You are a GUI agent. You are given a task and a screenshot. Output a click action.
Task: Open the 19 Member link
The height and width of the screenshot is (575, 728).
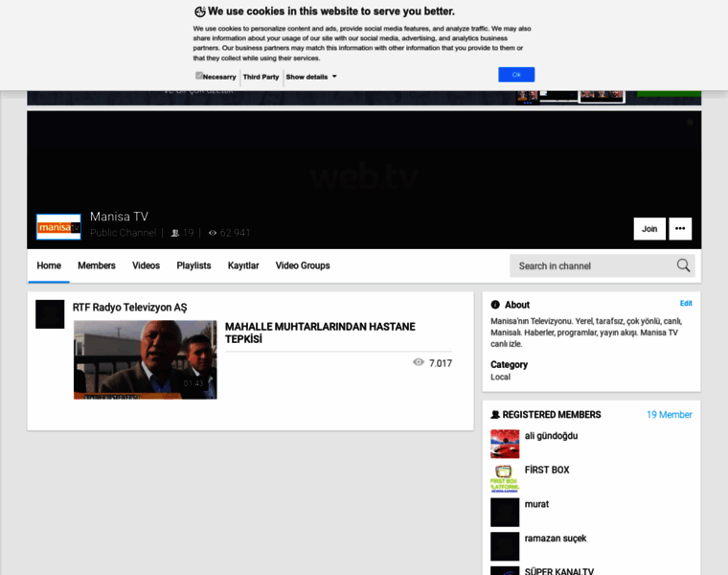(669, 415)
